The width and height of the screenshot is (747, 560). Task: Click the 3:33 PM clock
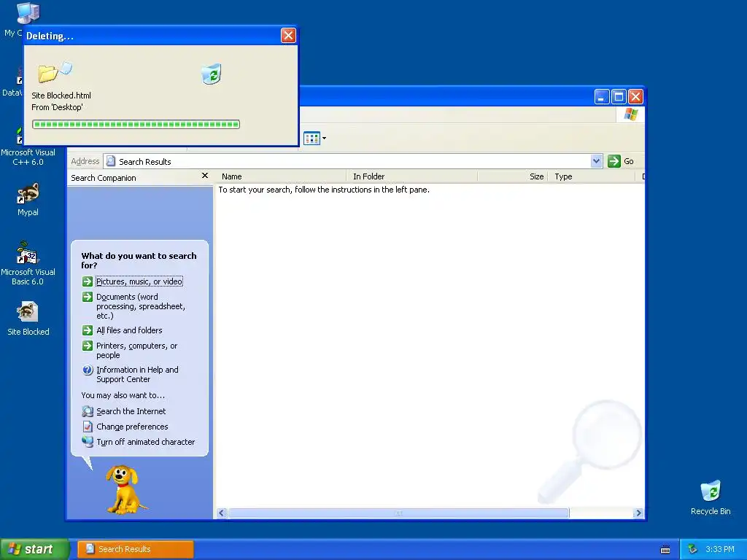click(720, 549)
